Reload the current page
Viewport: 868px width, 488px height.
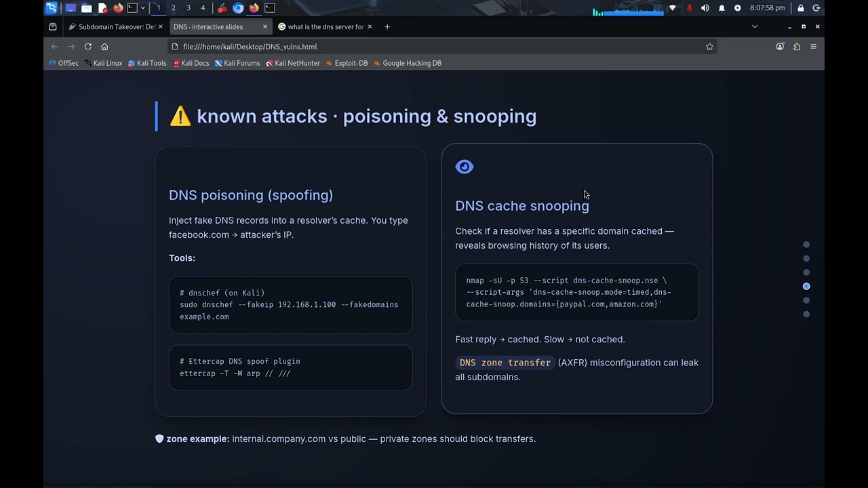[88, 47]
